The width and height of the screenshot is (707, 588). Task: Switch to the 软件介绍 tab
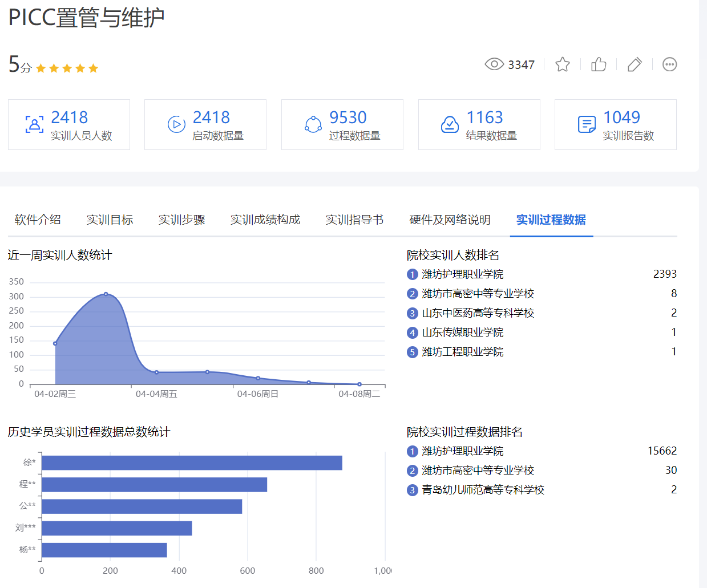tap(38, 220)
